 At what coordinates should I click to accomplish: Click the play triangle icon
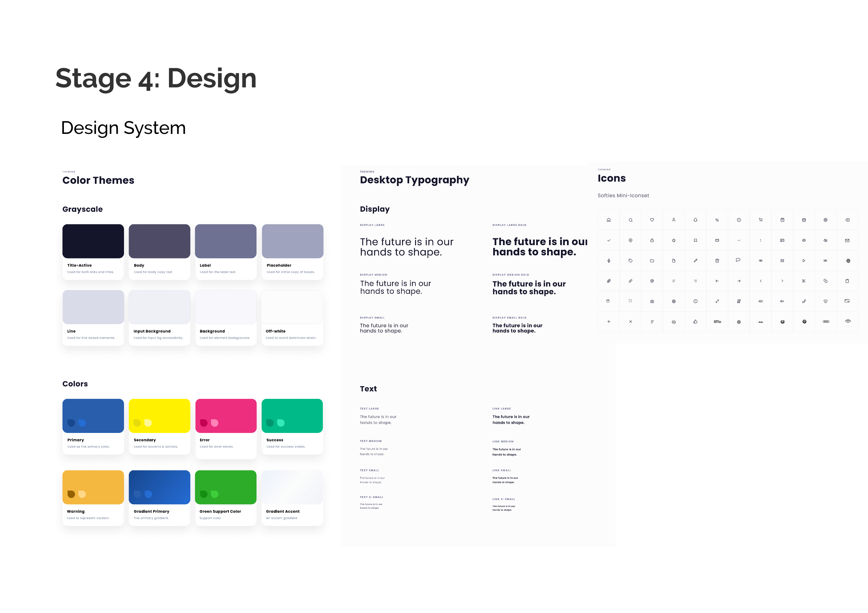pos(804,261)
